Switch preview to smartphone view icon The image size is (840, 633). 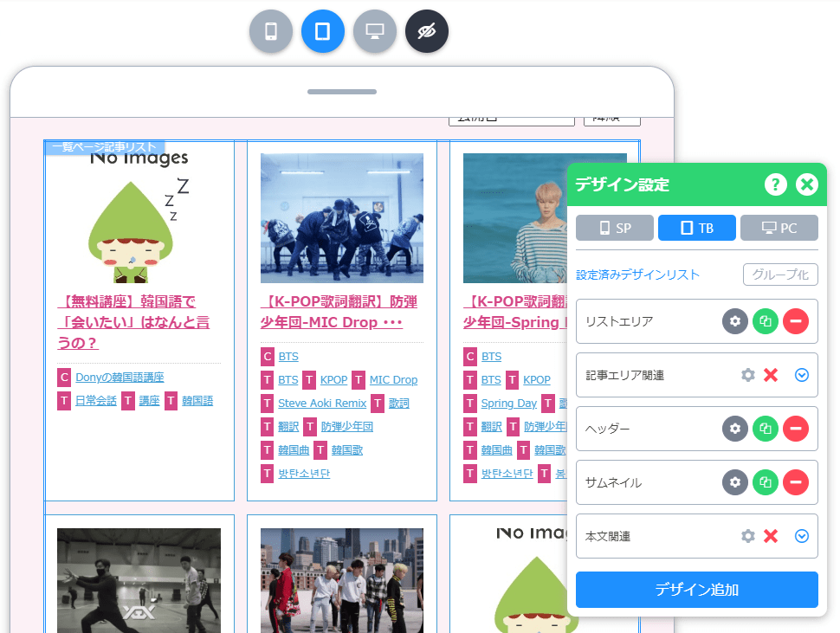click(x=271, y=32)
